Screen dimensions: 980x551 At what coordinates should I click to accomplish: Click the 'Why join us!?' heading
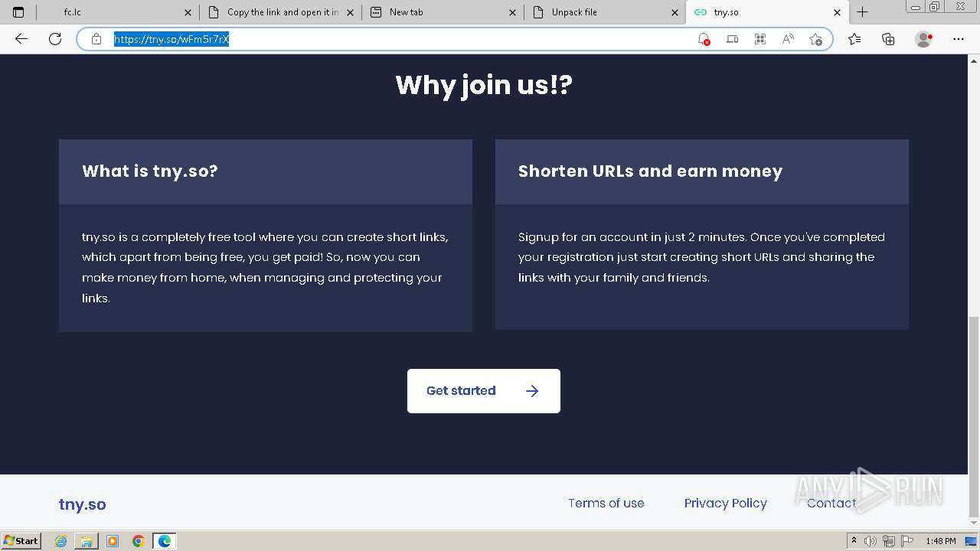[484, 84]
